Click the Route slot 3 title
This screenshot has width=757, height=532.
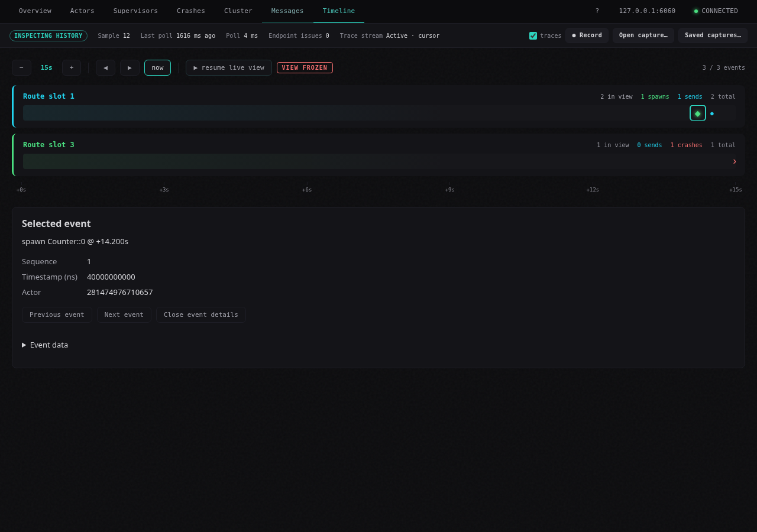pos(48,145)
